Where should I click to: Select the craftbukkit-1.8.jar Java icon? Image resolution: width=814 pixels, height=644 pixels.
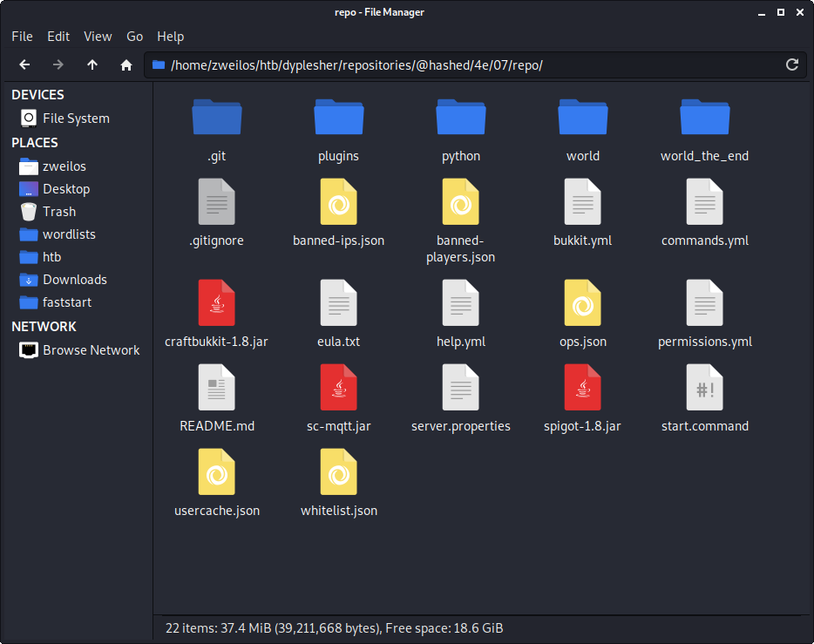(217, 303)
